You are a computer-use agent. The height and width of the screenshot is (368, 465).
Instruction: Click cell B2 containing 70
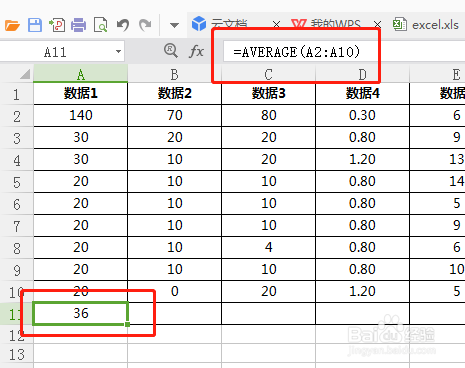174,116
